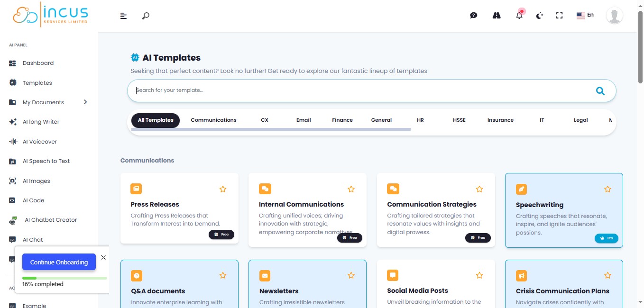This screenshot has width=644, height=308.
Task: Collapse sidebar with the hamburger menu icon
Action: point(123,16)
